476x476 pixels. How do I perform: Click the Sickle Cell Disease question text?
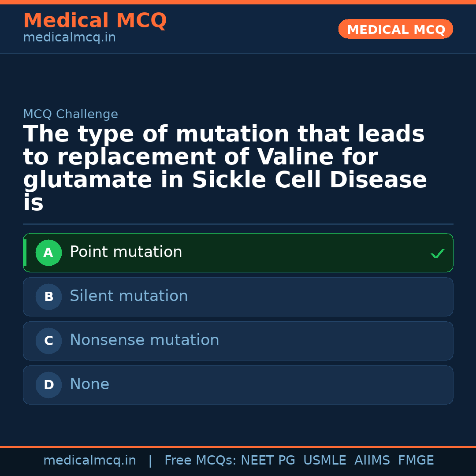[x=225, y=169]
